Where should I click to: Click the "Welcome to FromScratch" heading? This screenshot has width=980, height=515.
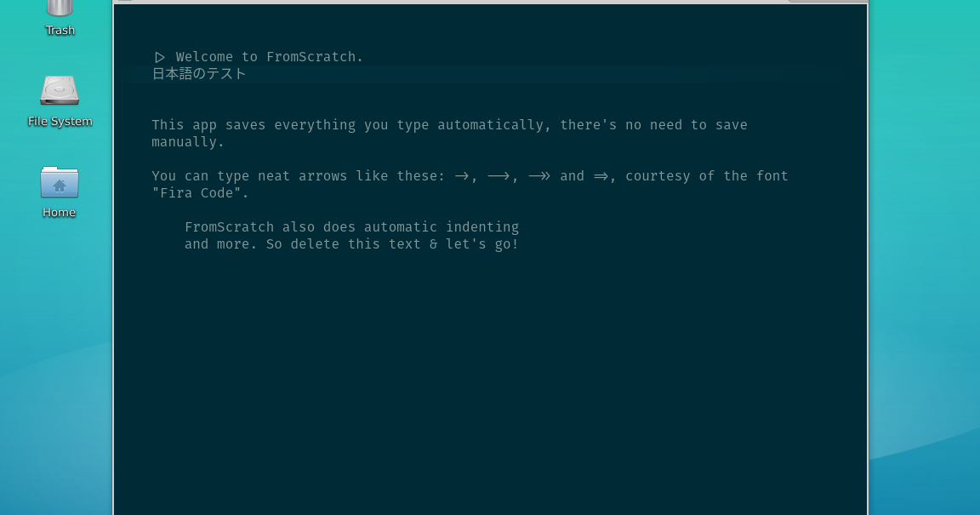pos(269,56)
